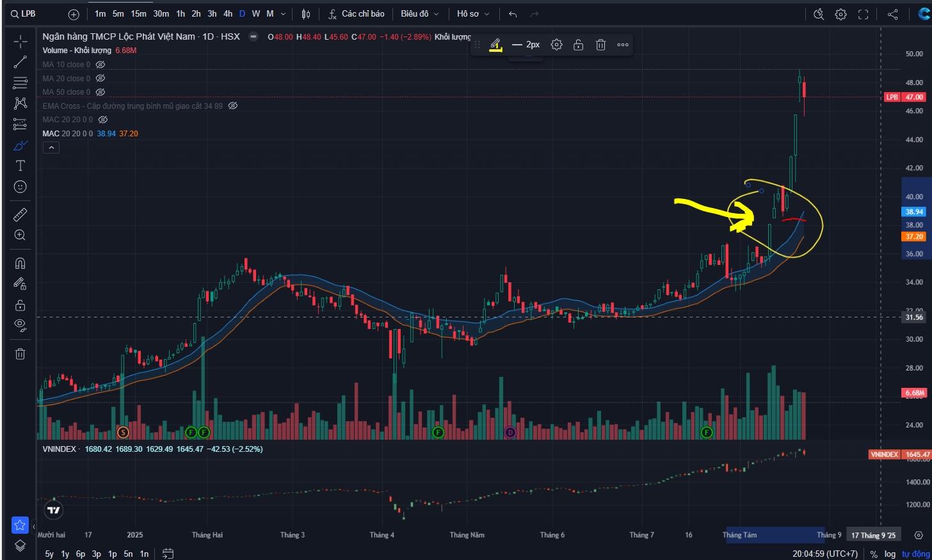The image size is (932, 560).
Task: Set date range to 3p
Action: (x=97, y=554)
